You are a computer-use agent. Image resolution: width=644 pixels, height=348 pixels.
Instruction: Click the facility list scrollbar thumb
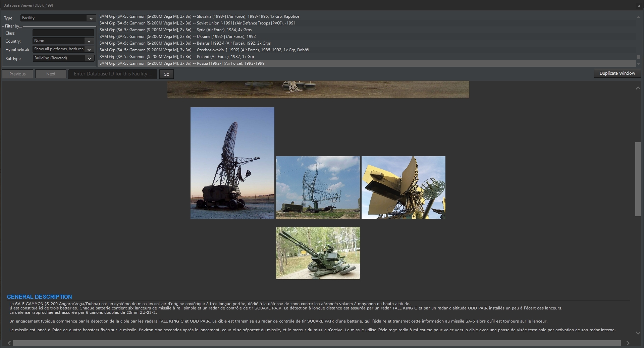pos(638,57)
